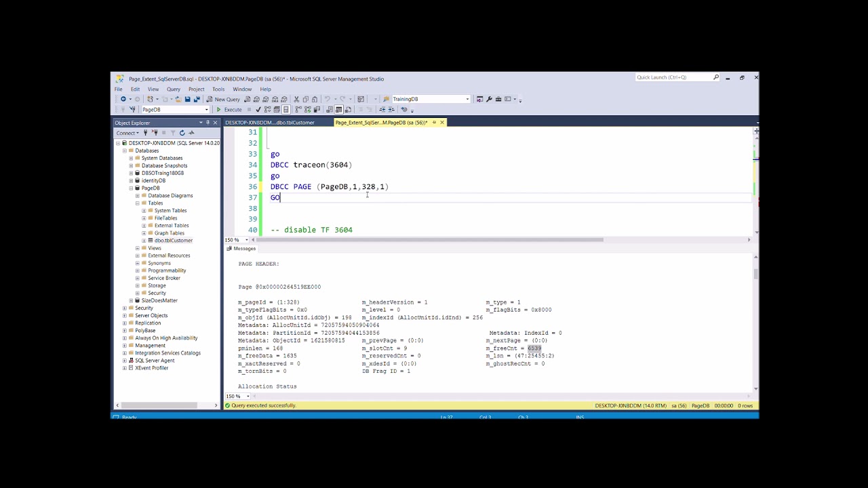Select the XEvent Profiler node
The image size is (868, 488).
click(x=152, y=368)
